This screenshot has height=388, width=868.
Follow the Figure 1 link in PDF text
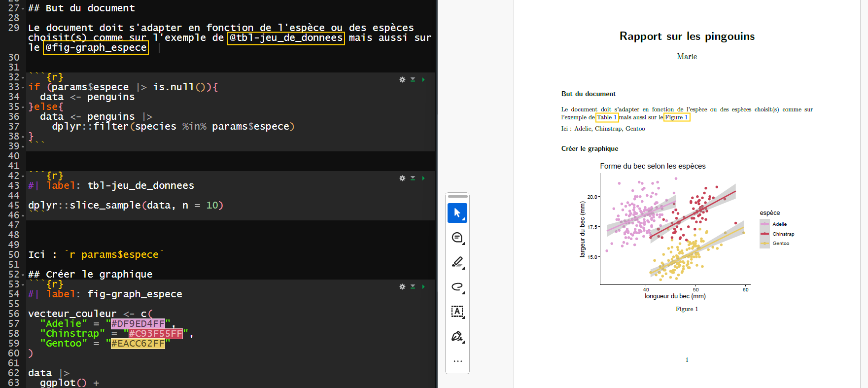676,117
